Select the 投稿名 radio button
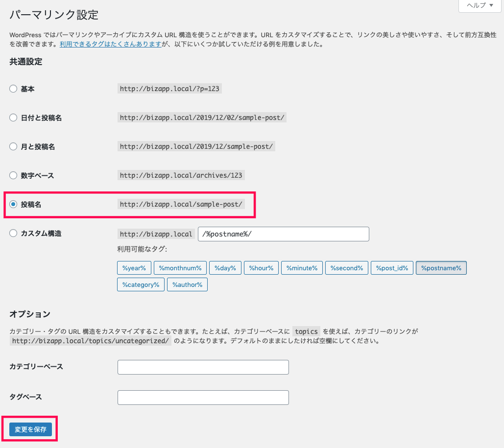 coord(13,204)
